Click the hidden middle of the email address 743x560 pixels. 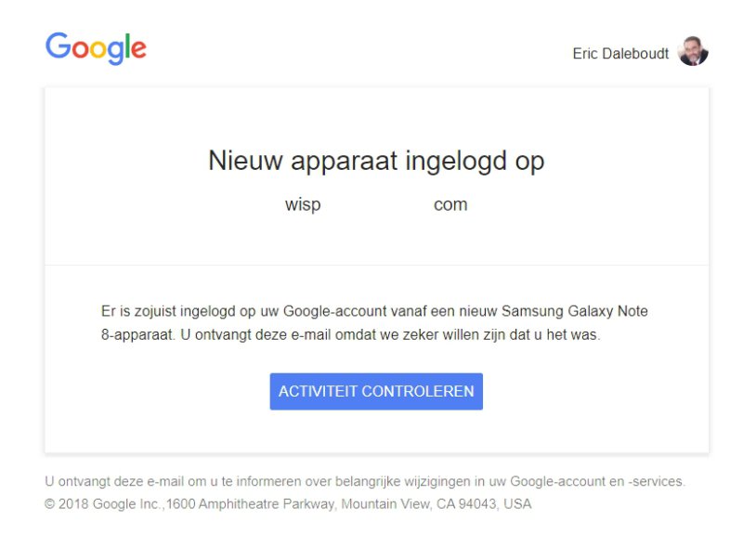tap(376, 205)
